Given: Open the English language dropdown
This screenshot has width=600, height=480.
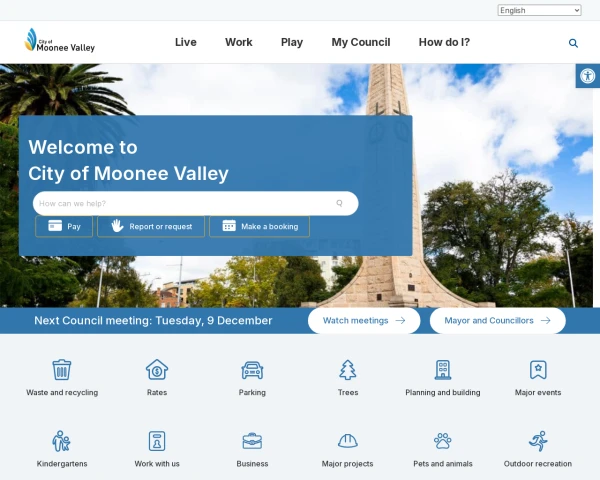Looking at the screenshot, I should (539, 10).
